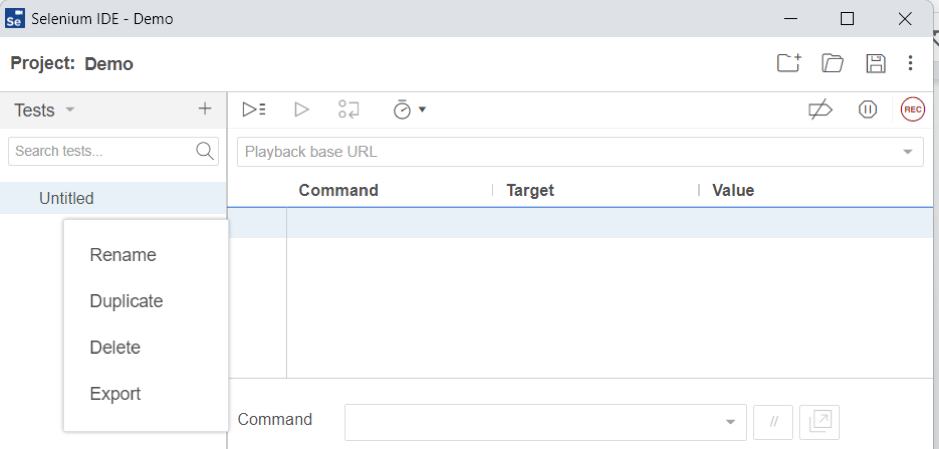Image resolution: width=939 pixels, height=449 pixels.
Task: Open the three-dot more options menu
Action: [910, 64]
